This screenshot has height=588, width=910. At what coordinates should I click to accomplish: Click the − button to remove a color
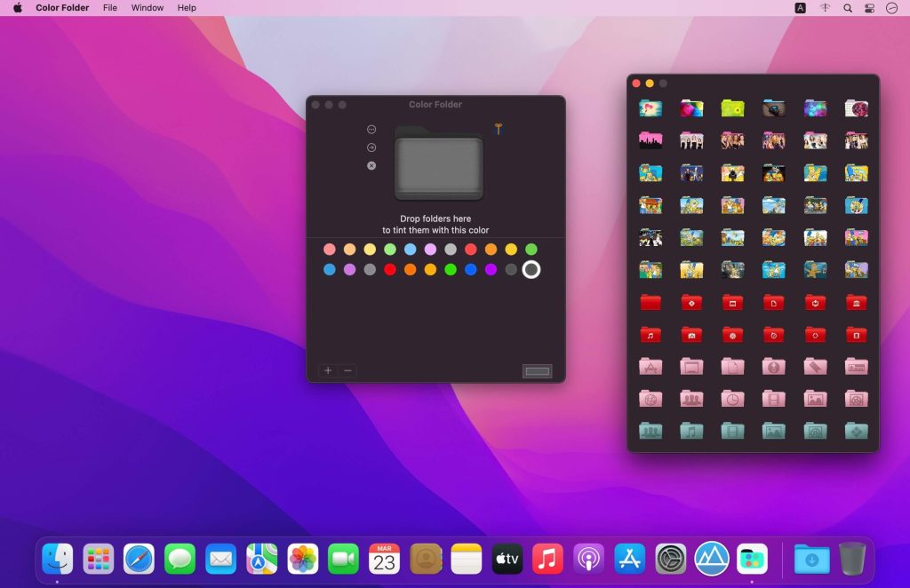click(x=347, y=370)
